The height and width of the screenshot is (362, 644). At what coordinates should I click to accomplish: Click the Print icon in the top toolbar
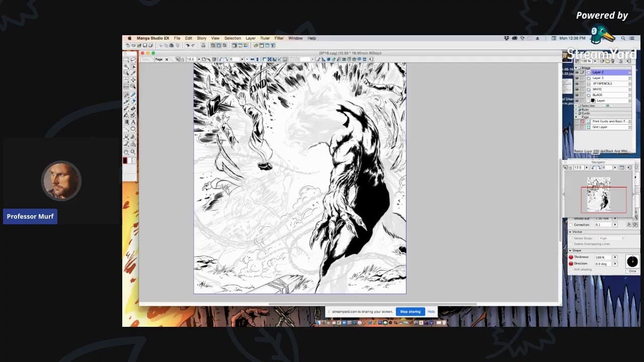point(203,45)
